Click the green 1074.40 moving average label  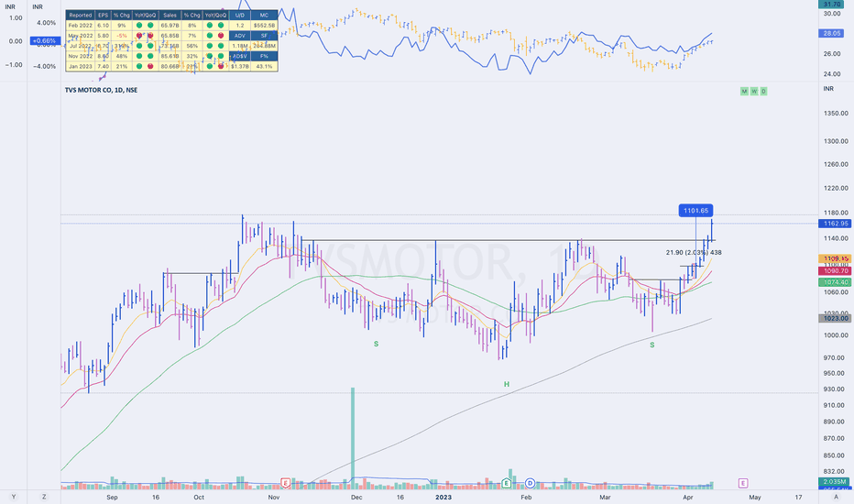[x=836, y=282]
